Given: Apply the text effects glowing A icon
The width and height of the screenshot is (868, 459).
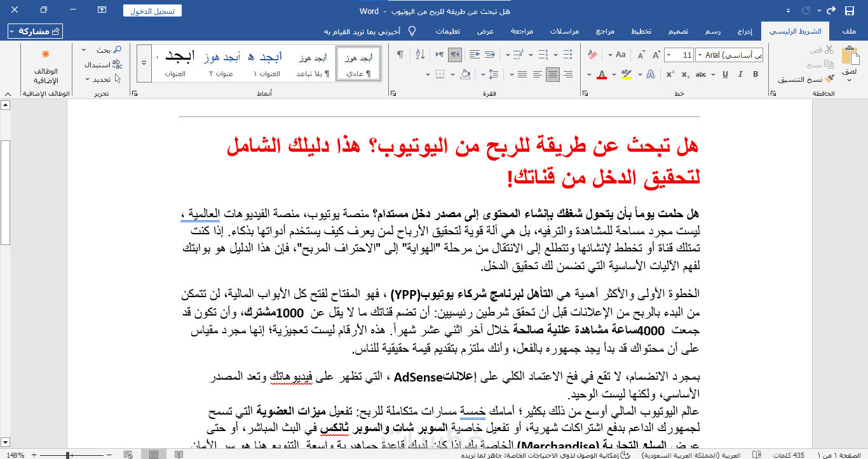Looking at the screenshot, I should 651,75.
